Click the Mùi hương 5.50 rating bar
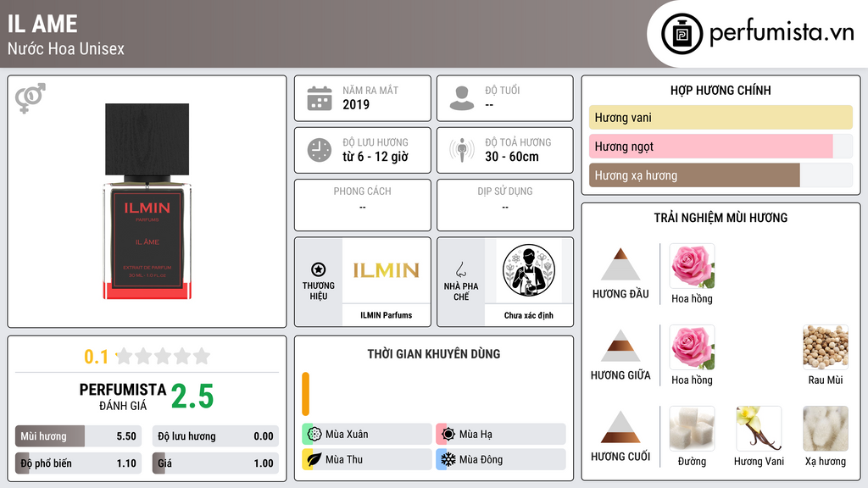Screen dimensions: 868x488 tap(78, 436)
